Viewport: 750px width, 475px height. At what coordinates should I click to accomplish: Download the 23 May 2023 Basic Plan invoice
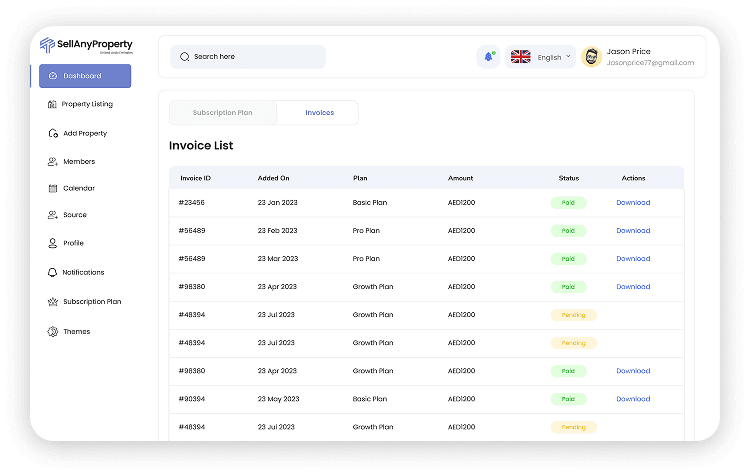(633, 399)
